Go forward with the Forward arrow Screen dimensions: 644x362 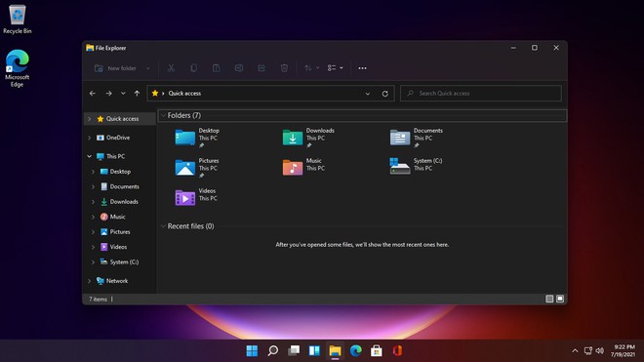109,94
